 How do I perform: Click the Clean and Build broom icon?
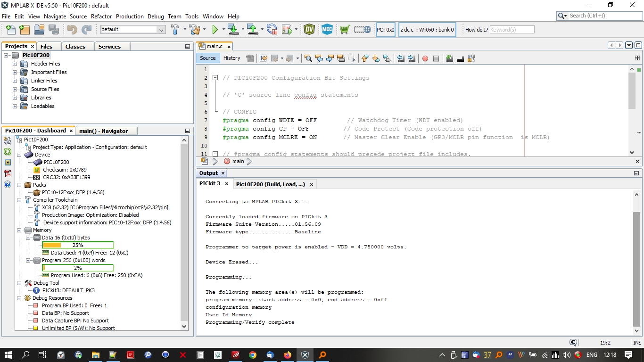click(x=194, y=29)
